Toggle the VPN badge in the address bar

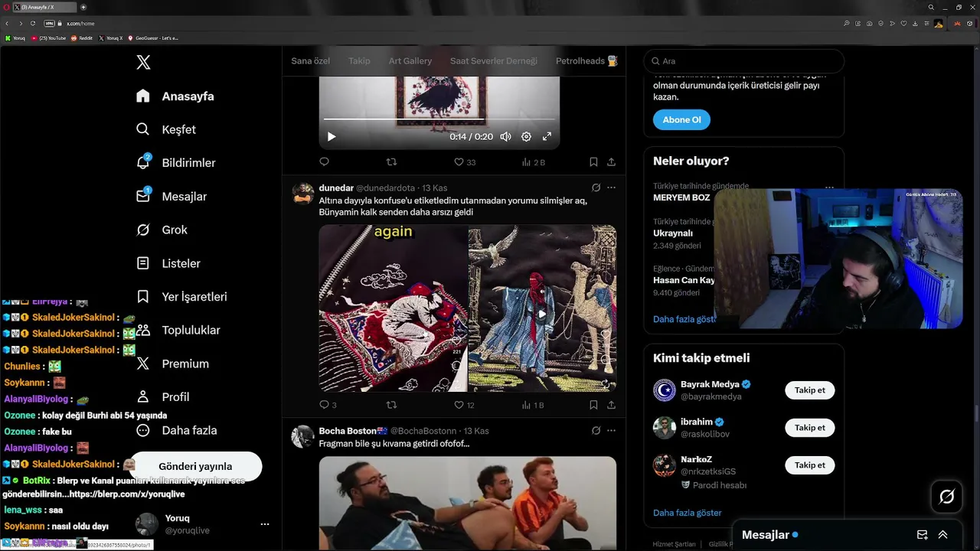click(x=49, y=24)
